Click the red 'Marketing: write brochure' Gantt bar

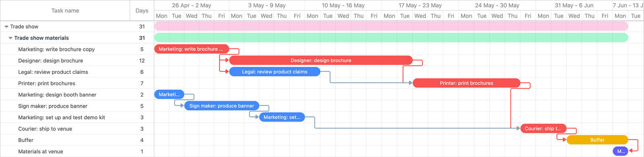(x=192, y=49)
